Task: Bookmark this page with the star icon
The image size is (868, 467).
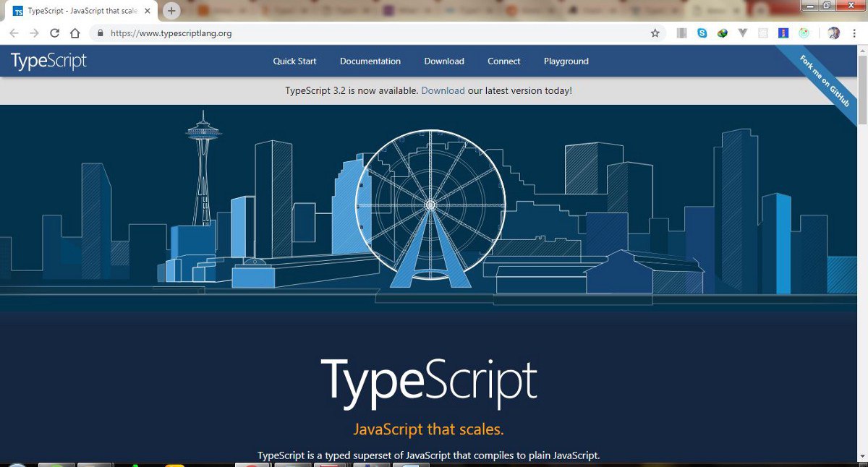Action: click(655, 33)
